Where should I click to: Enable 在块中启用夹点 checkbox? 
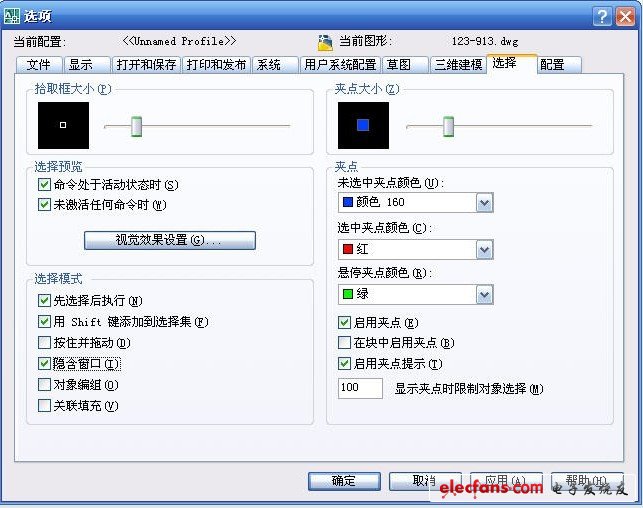tap(344, 342)
